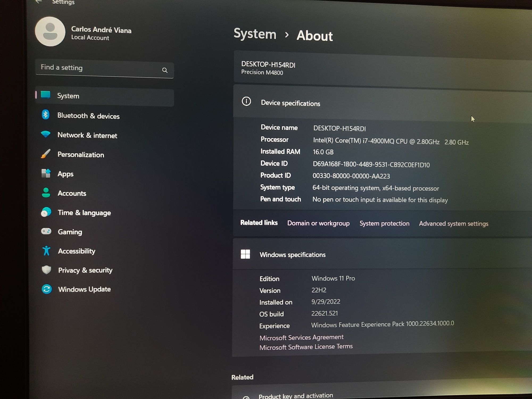The image size is (532, 399).
Task: Click the Bluetooth icon in sidebar
Action: click(x=45, y=115)
